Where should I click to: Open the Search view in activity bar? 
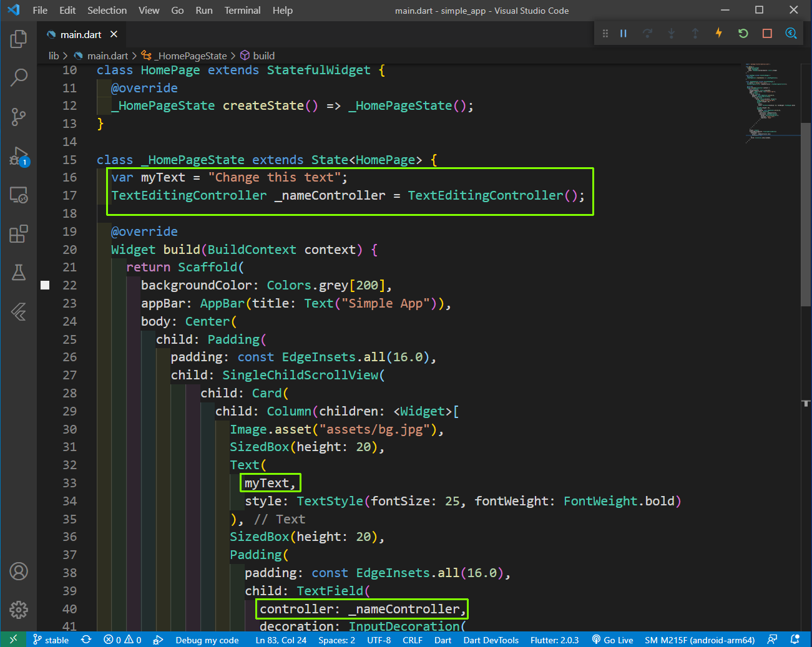[19, 77]
